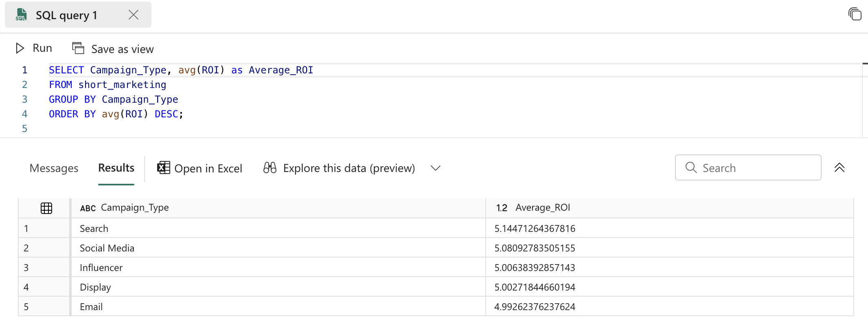Click the table grid select-all icon
The width and height of the screenshot is (868, 326).
tap(46, 208)
